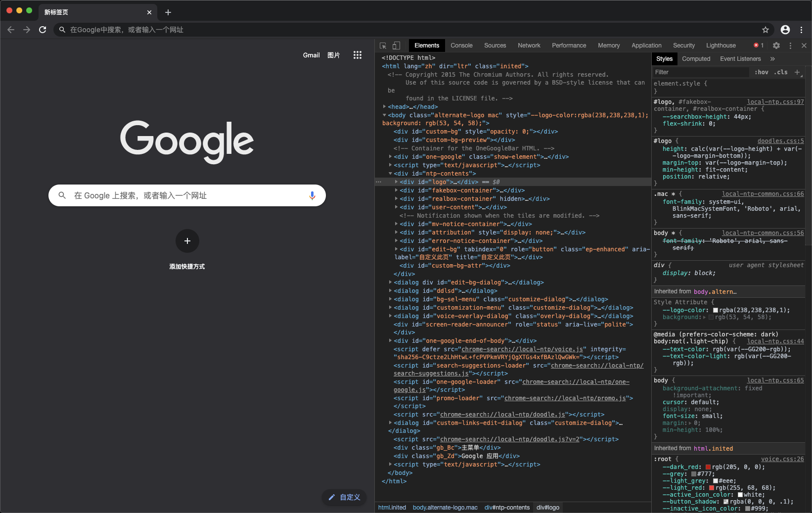Collapse the body element node
This screenshot has height=513, width=812.
[384, 115]
